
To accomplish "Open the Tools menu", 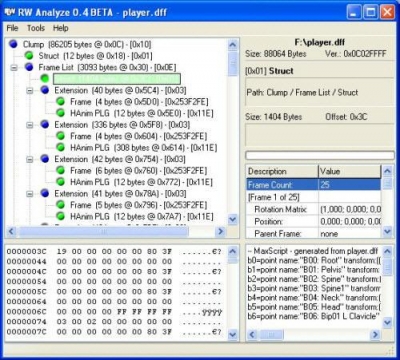I will pos(36,28).
